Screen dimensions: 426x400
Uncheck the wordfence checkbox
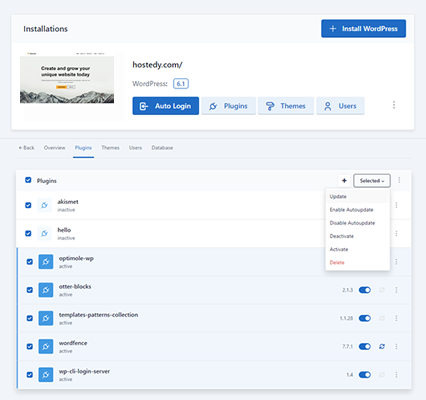click(x=30, y=346)
